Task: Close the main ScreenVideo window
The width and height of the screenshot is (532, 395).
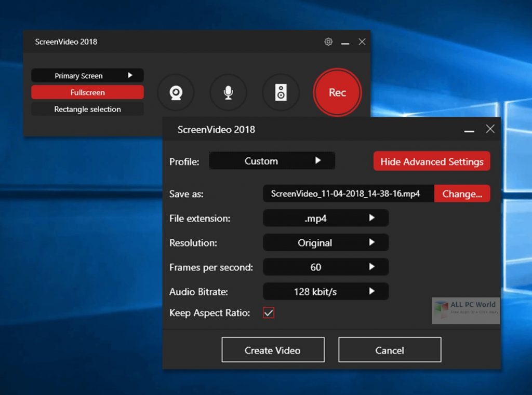Action: [362, 42]
